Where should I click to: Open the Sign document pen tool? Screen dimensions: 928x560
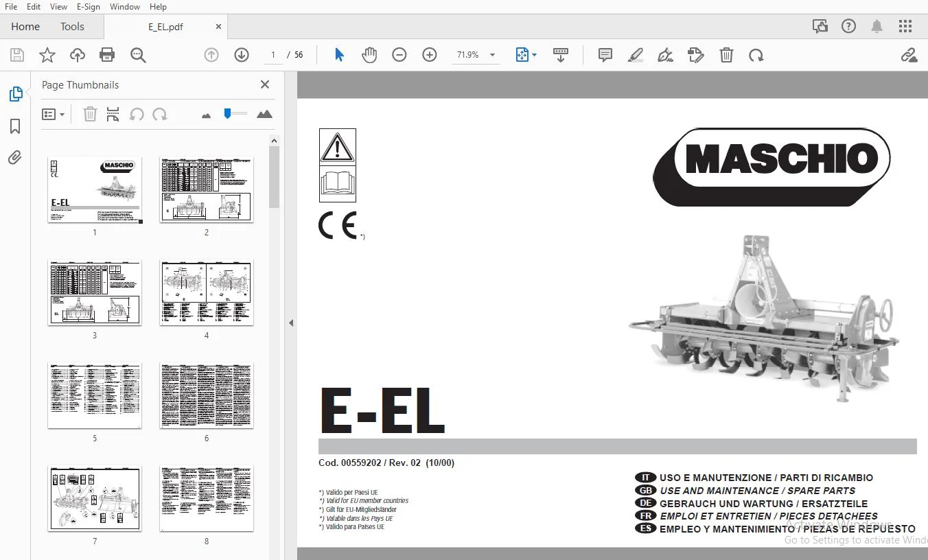click(x=665, y=56)
